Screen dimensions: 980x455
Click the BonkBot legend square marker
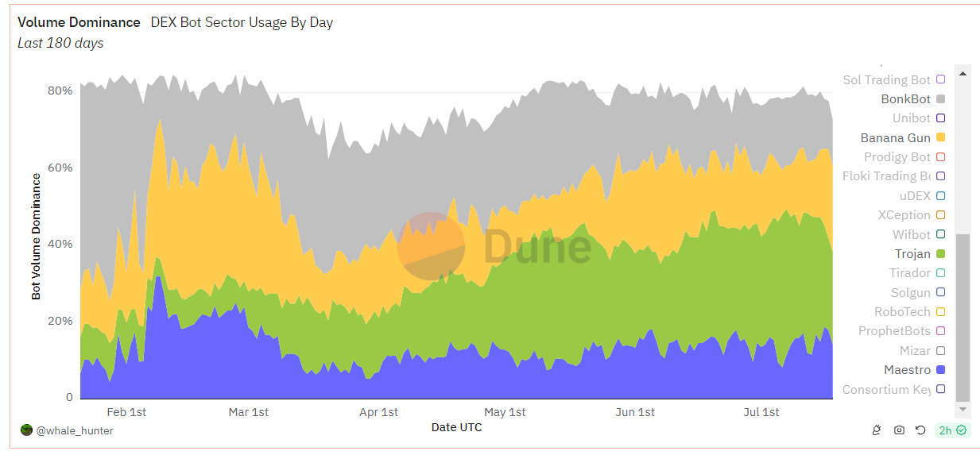[940, 99]
